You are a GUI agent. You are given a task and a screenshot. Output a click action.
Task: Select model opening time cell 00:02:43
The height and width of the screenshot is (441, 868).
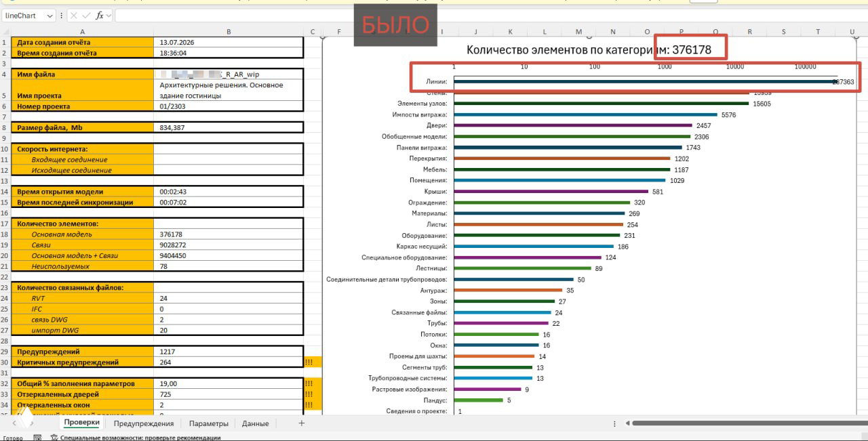(229, 192)
